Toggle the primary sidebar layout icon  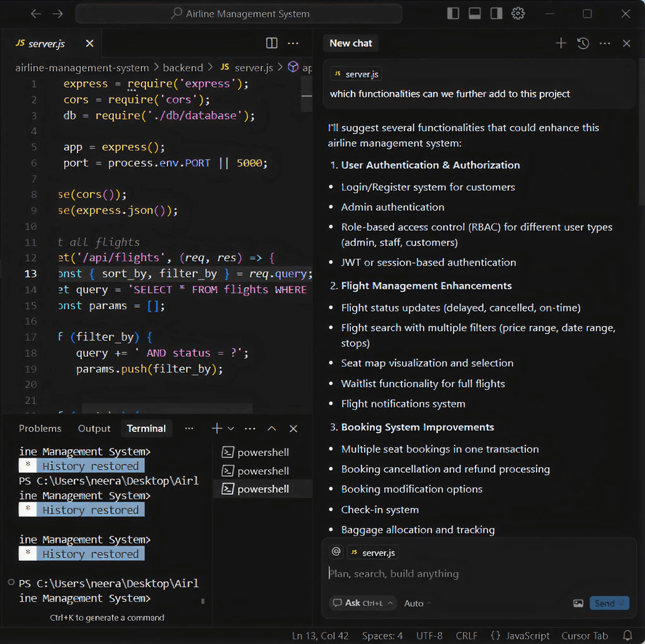[x=452, y=13]
